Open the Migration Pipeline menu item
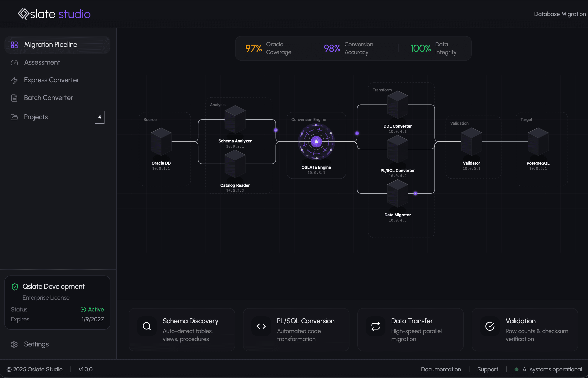Image resolution: width=588 pixels, height=378 pixels. click(x=57, y=45)
